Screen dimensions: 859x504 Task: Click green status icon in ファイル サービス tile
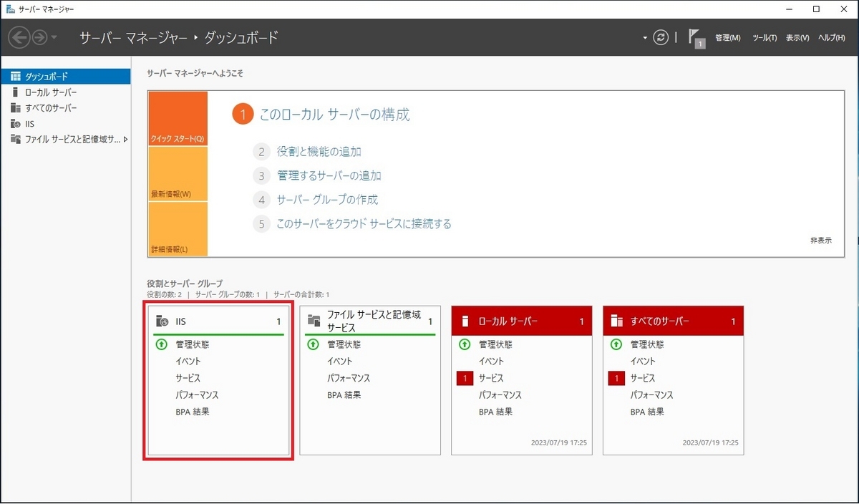click(314, 344)
